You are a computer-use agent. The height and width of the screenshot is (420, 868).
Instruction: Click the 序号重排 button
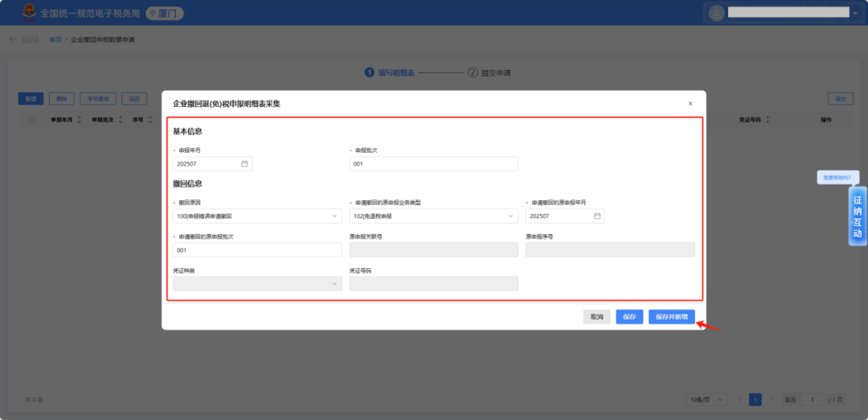[x=98, y=99]
